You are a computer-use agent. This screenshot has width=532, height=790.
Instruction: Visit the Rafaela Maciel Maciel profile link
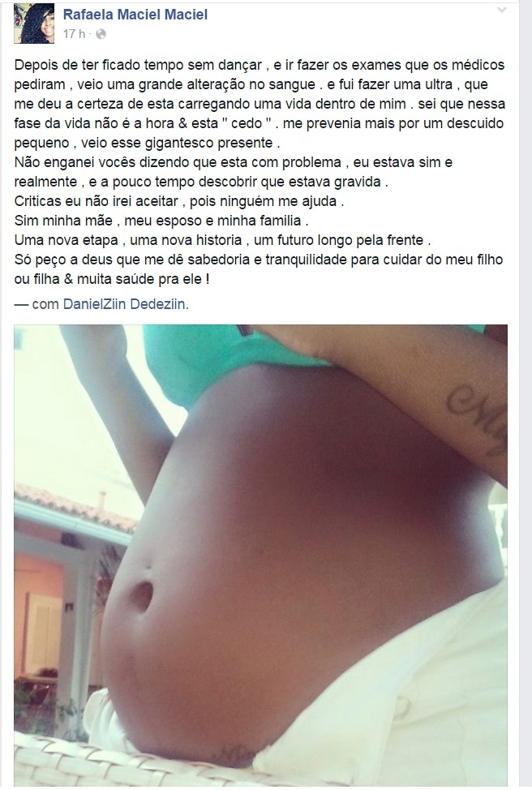[135, 15]
